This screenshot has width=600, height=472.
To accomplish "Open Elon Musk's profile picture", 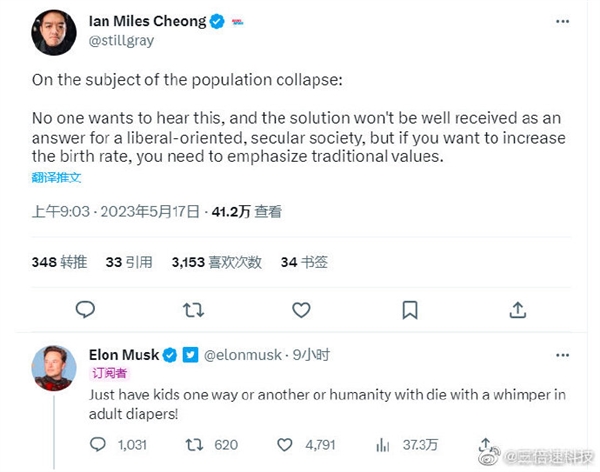I will point(54,368).
